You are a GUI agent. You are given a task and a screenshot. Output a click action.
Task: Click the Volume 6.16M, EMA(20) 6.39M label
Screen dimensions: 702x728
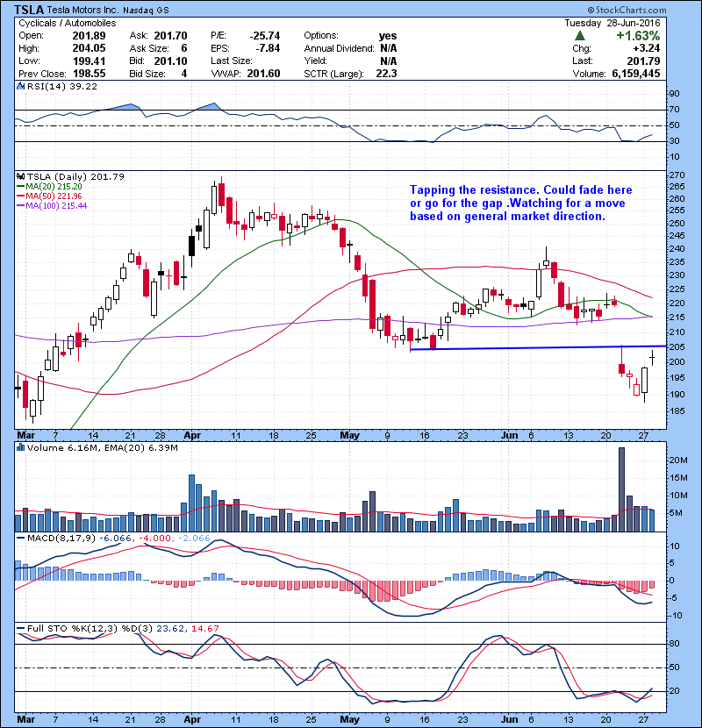pyautogui.click(x=102, y=448)
